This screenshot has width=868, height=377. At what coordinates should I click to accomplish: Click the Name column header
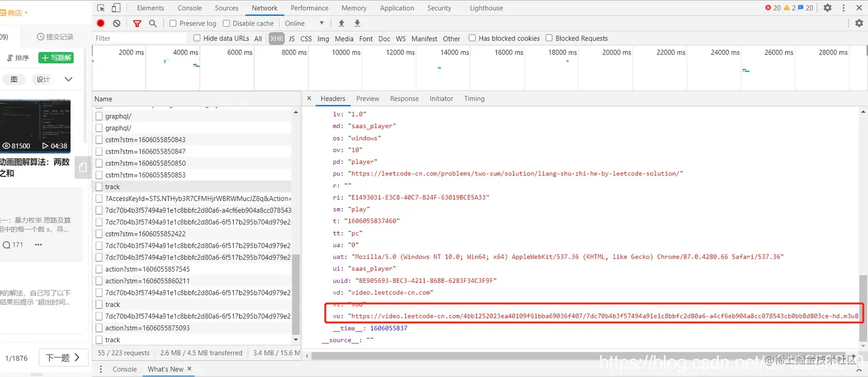pyautogui.click(x=197, y=99)
